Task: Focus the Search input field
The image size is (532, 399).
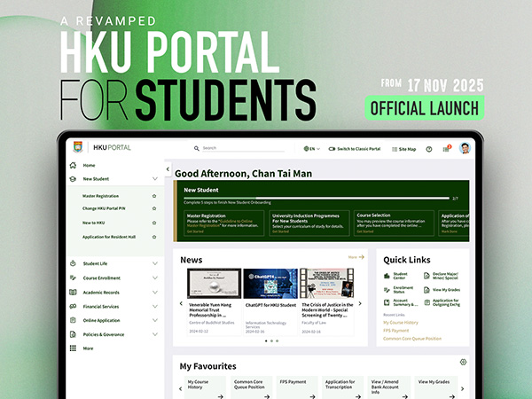Action: click(243, 148)
